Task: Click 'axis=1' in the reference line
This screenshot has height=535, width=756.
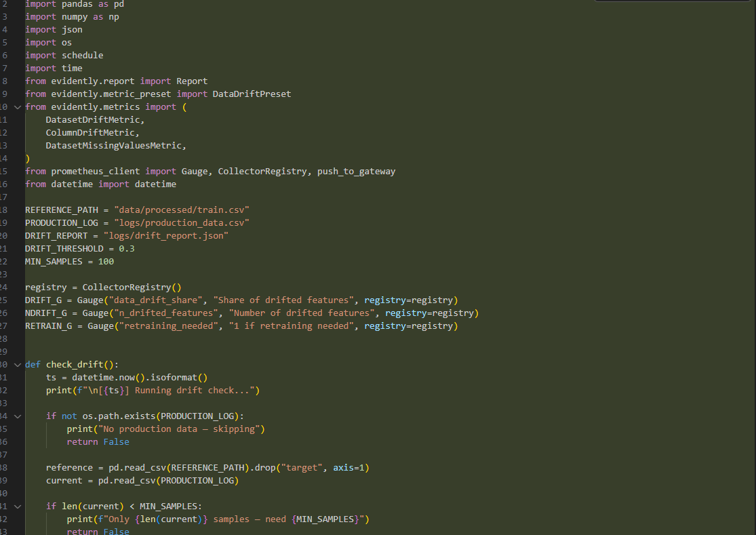Action: click(x=349, y=468)
